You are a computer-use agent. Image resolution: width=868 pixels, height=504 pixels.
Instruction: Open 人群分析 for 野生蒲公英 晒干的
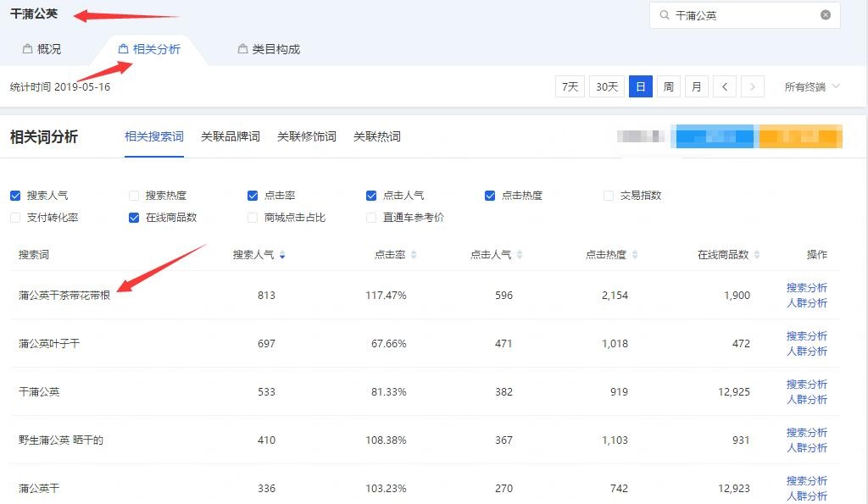[807, 447]
